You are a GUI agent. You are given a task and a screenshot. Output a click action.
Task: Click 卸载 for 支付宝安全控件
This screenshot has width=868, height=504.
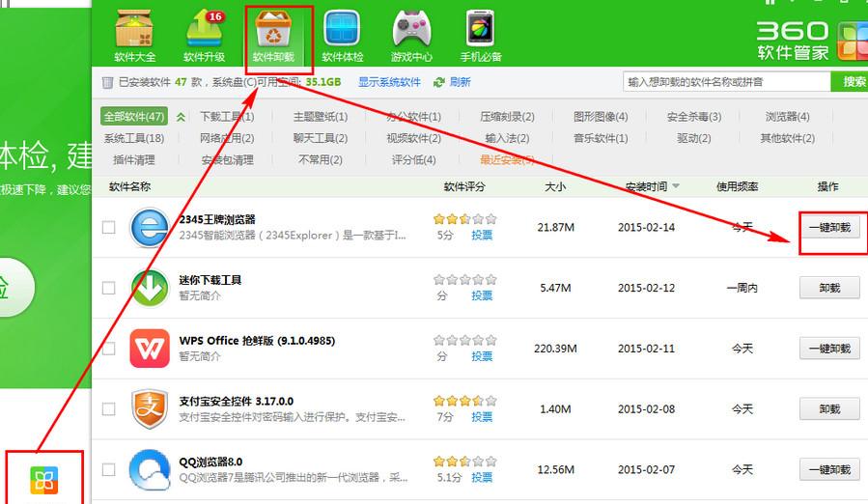[x=829, y=408]
